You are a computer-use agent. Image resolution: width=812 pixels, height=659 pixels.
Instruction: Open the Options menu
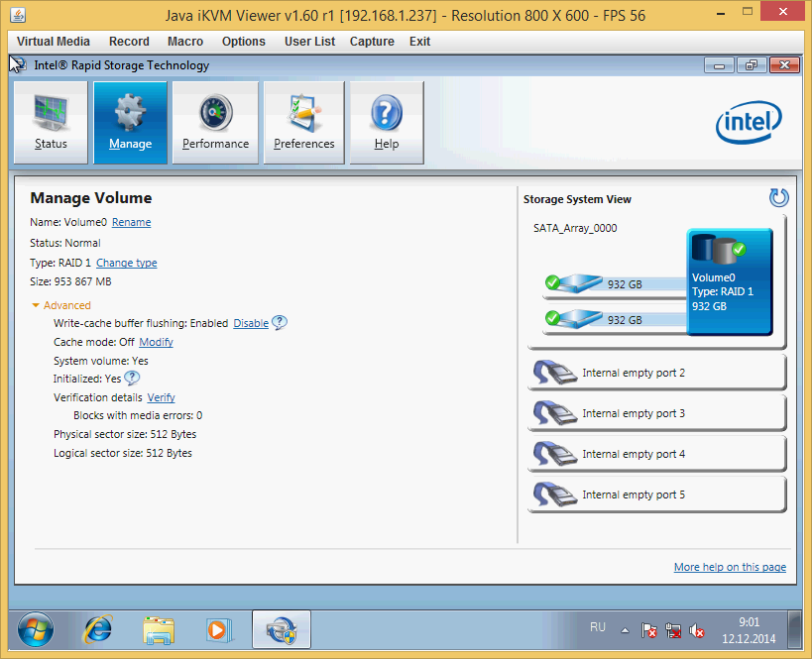(243, 42)
